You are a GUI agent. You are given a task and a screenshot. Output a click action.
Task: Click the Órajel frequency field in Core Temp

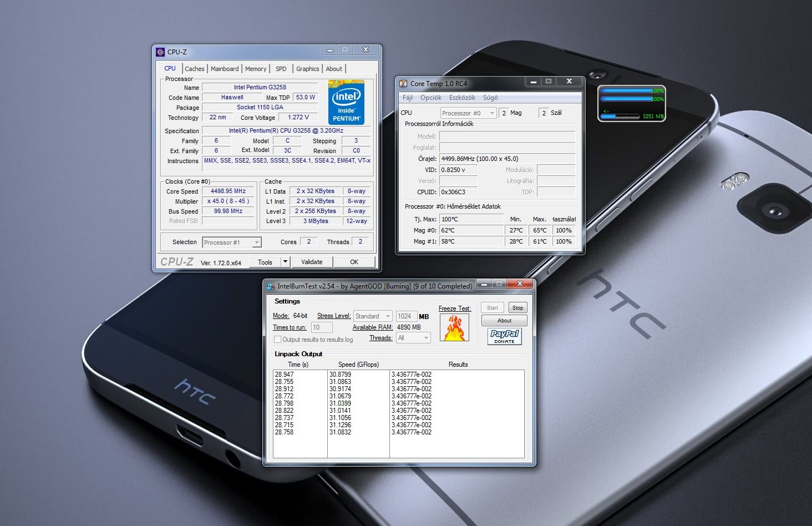pyautogui.click(x=507, y=159)
